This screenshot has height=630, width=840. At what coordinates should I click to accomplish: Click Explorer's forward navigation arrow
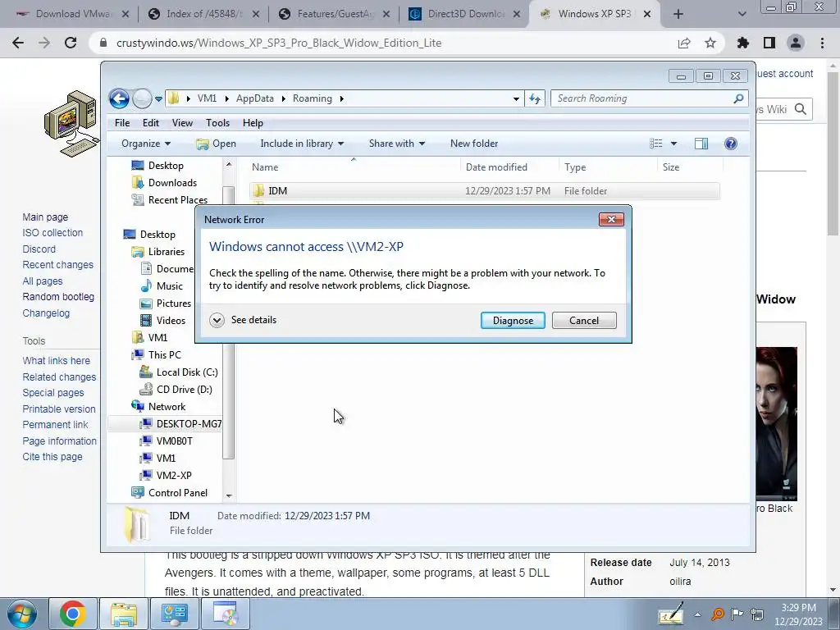pyautogui.click(x=142, y=98)
